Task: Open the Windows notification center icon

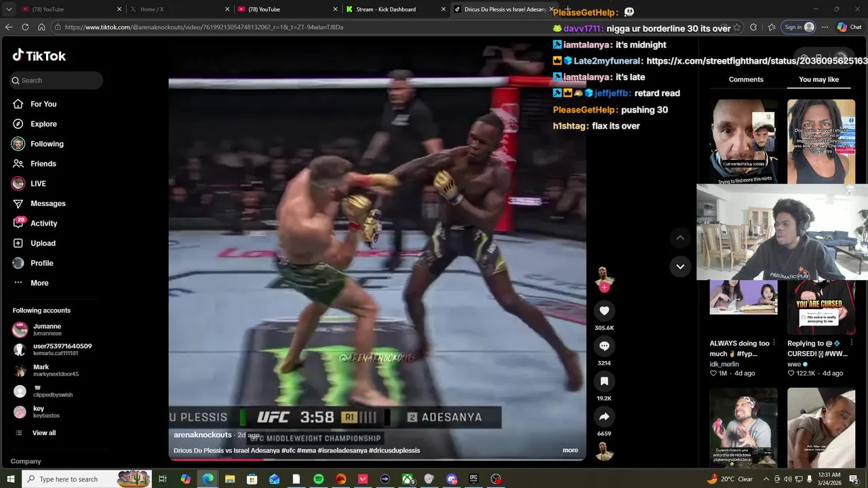Action: [854, 479]
